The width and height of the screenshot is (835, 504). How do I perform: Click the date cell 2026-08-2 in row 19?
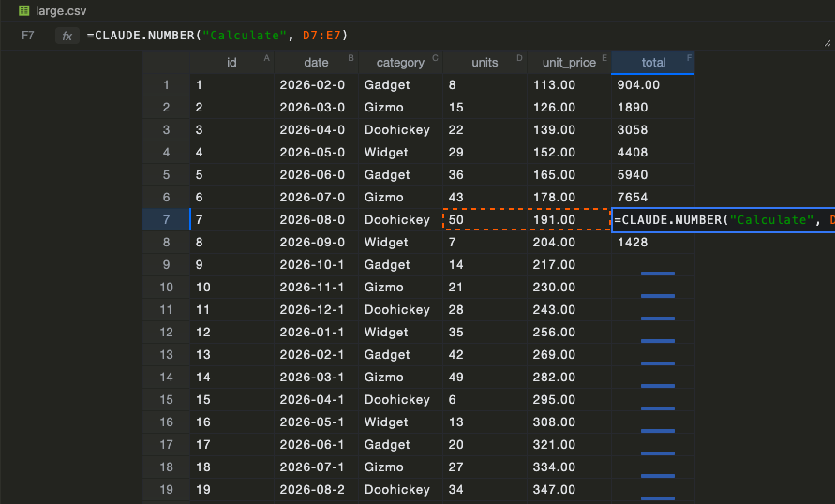317,490
